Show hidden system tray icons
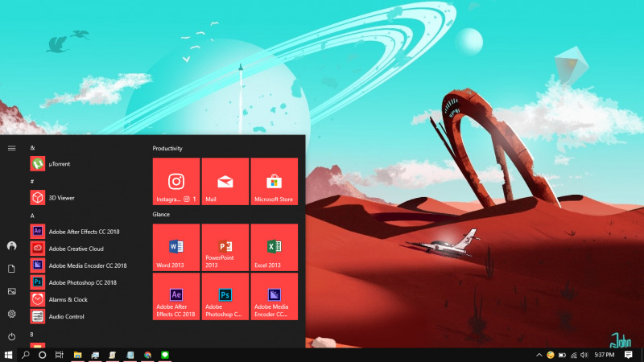Image resolution: width=644 pixels, height=362 pixels. click(x=539, y=355)
